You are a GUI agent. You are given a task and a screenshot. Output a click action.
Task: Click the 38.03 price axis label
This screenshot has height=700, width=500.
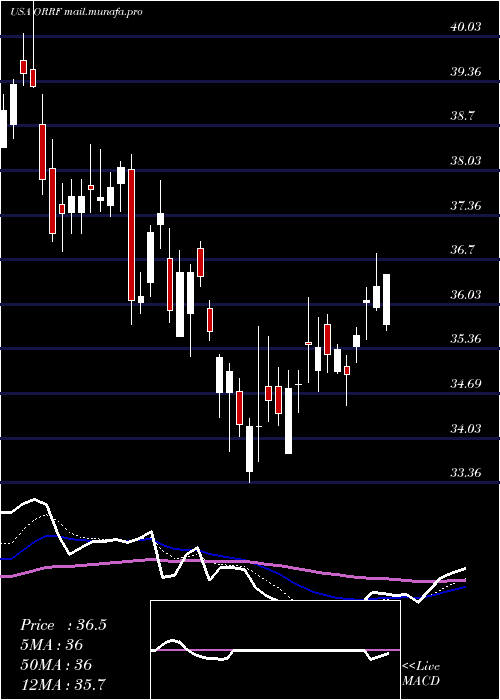coord(466,161)
